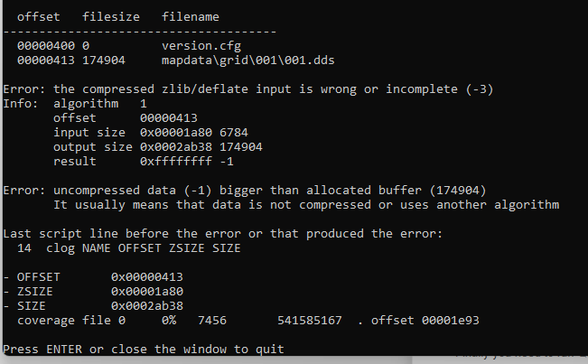This screenshot has height=364, width=588.
Task: Click the "filesize" column header
Action: click(111, 16)
